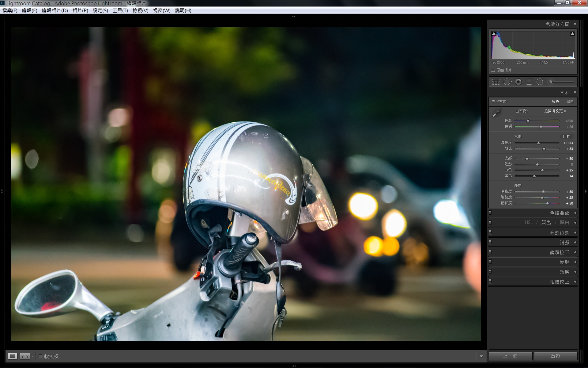Click the 重設 reset button
Image resolution: width=588 pixels, height=368 pixels.
tap(555, 356)
